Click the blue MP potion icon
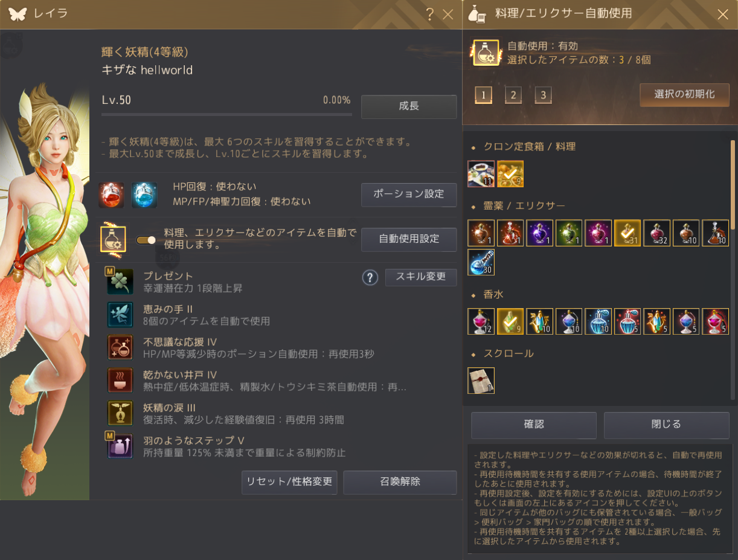Screen dimensions: 738x560 coord(144,195)
